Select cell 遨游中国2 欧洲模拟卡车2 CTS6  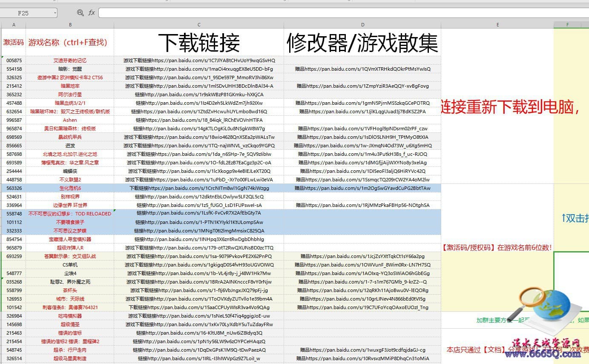(70, 77)
